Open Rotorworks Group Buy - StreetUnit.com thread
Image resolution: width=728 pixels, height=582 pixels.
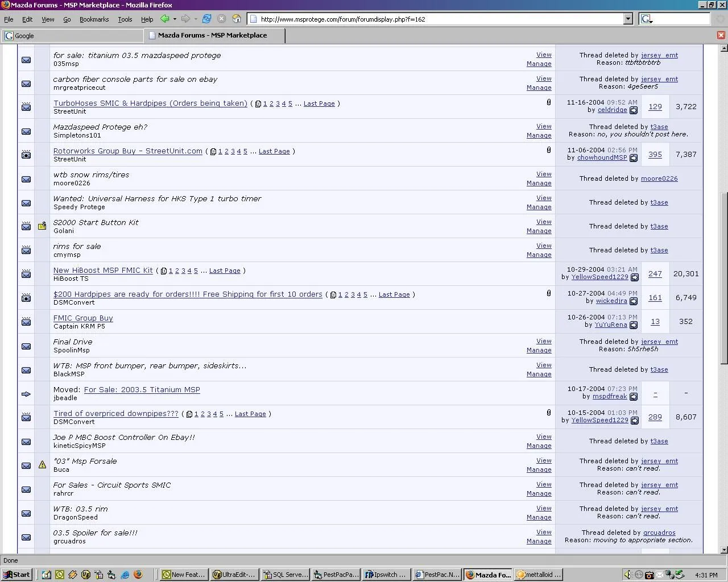tap(128, 151)
